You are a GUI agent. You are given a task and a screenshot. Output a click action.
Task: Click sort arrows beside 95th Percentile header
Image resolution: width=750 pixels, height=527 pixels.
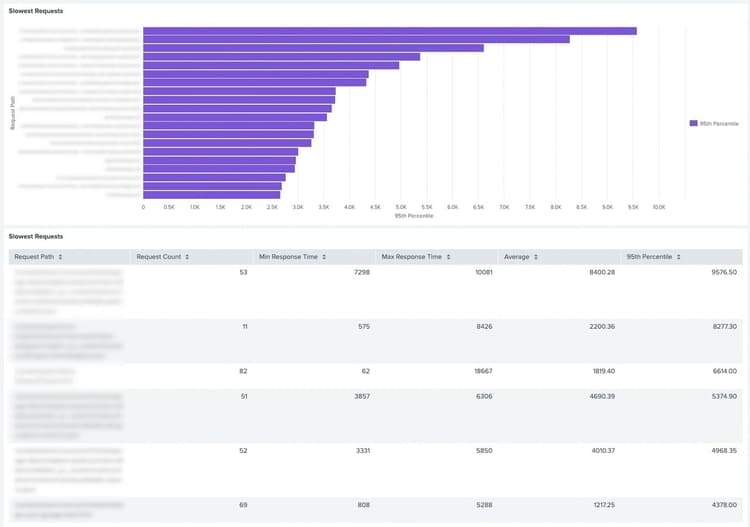tap(678, 257)
